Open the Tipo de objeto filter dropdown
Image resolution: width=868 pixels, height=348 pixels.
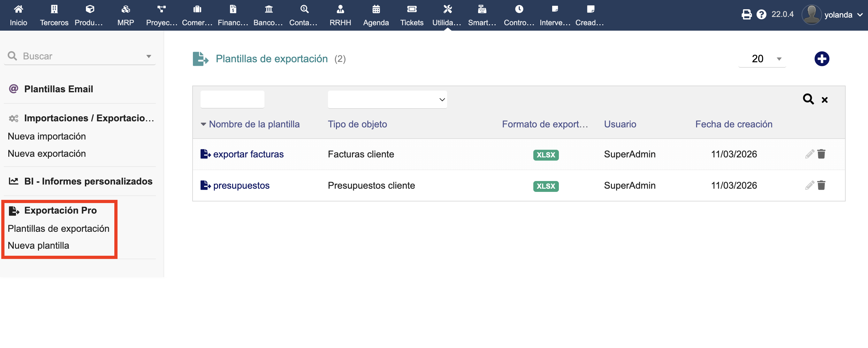[387, 100]
